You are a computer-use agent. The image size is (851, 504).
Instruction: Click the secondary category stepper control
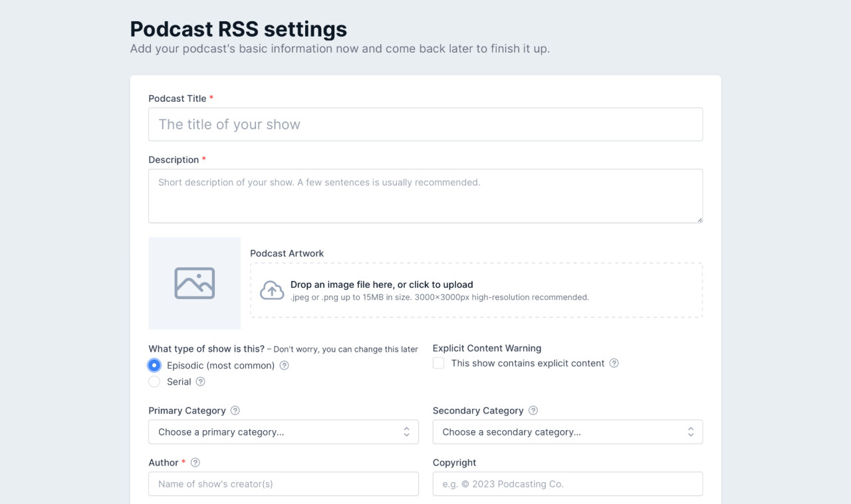(x=691, y=432)
